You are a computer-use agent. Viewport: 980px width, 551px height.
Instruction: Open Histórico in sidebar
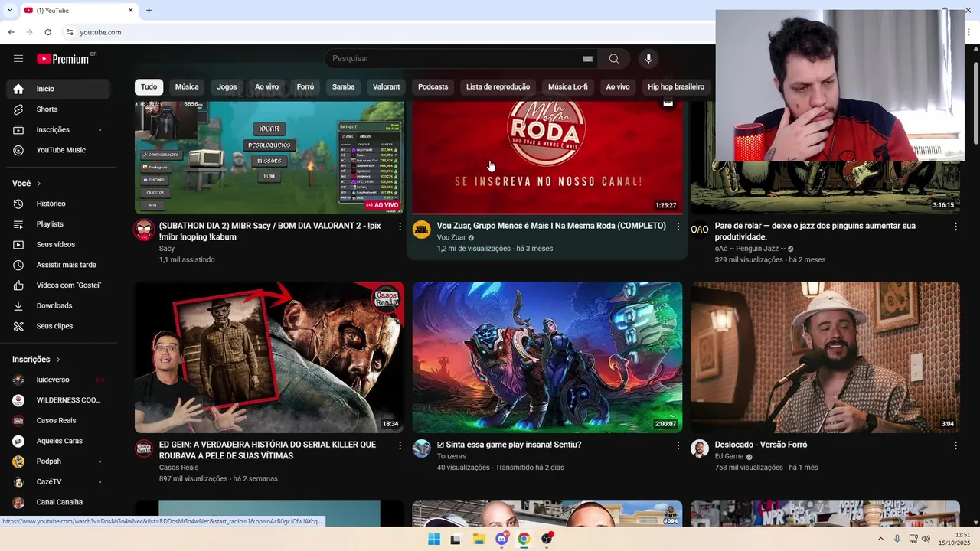[x=58, y=204]
